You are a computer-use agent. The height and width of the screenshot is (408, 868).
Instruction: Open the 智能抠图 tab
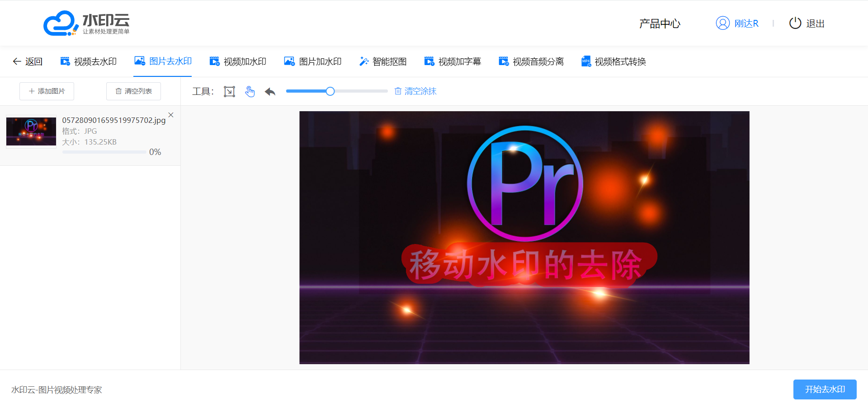(383, 61)
